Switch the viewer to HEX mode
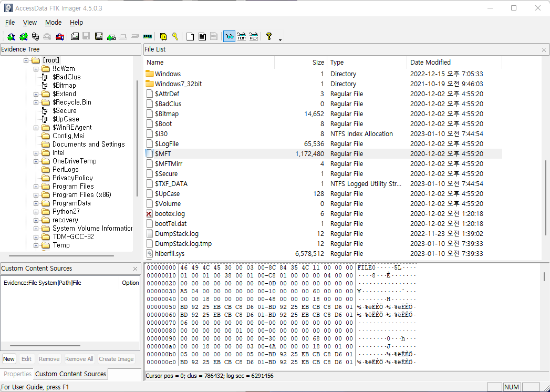Screen dimensions: 550x392 pos(254,36)
